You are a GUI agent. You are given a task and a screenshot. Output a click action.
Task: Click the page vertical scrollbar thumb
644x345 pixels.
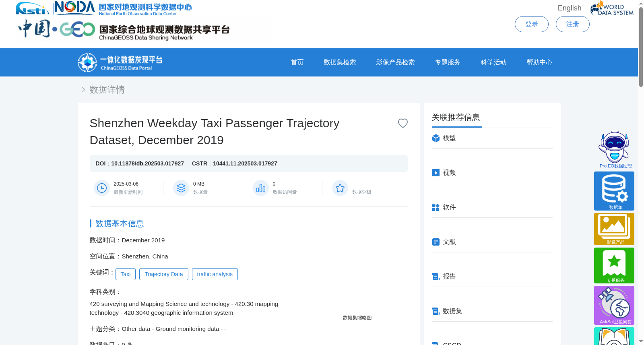click(641, 46)
